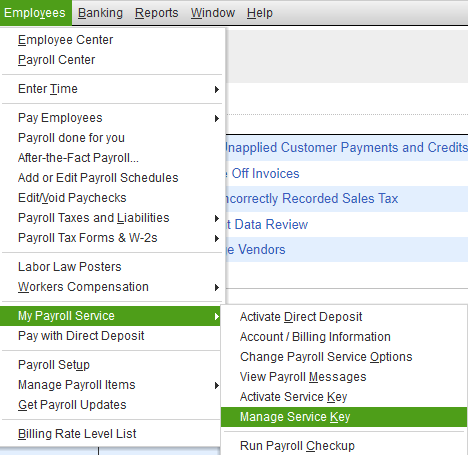Open Labor Law Posters
The image size is (468, 455).
[x=111, y=267]
